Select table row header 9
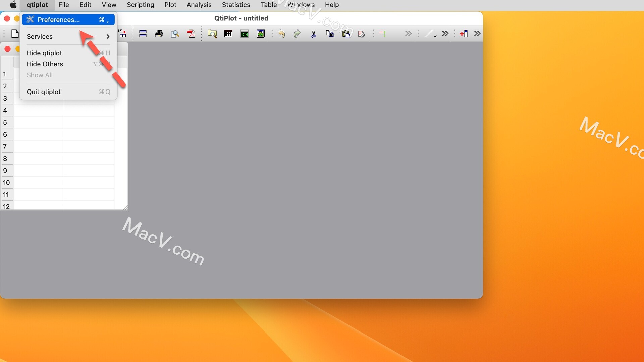This screenshot has height=362, width=644. click(6, 171)
